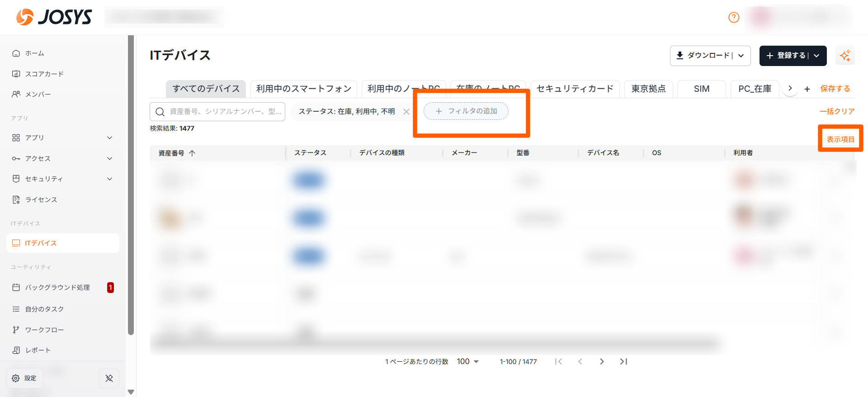Expand the セキュリティ sidebar section
868x397 pixels.
tap(109, 179)
